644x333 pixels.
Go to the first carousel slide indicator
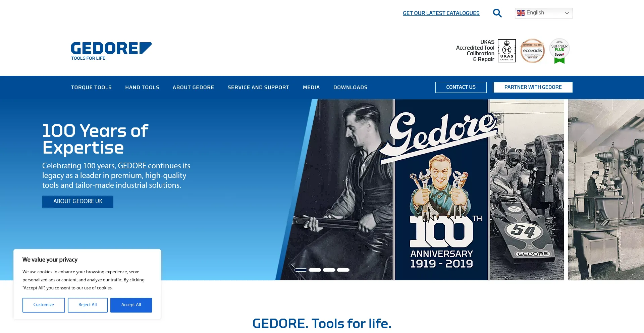tap(301, 270)
